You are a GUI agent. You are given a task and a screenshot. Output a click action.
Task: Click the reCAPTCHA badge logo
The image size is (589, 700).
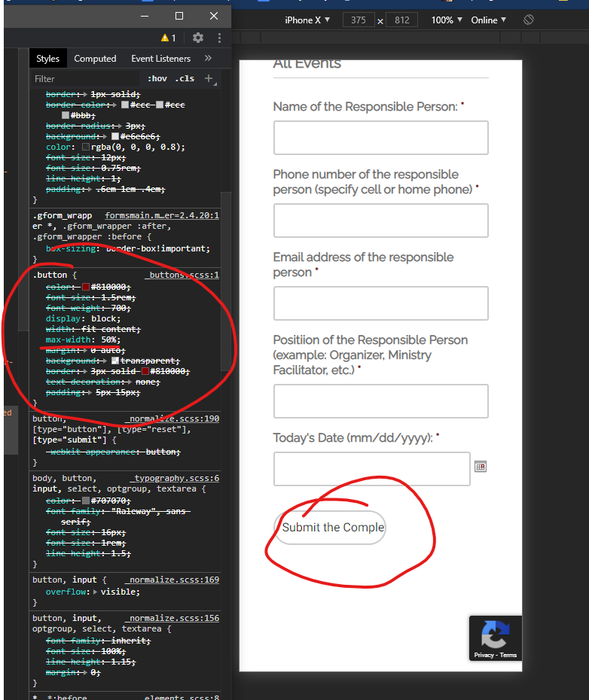[495, 634]
